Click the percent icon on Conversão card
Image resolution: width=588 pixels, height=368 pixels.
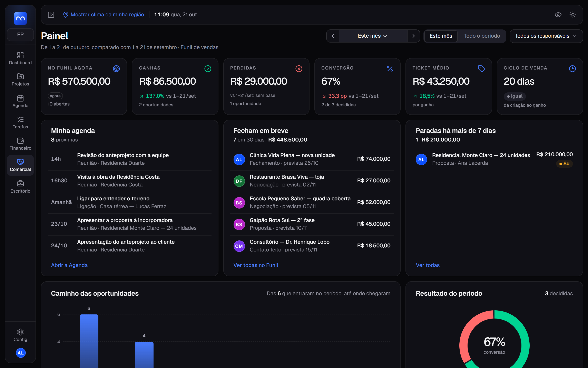pyautogui.click(x=390, y=69)
